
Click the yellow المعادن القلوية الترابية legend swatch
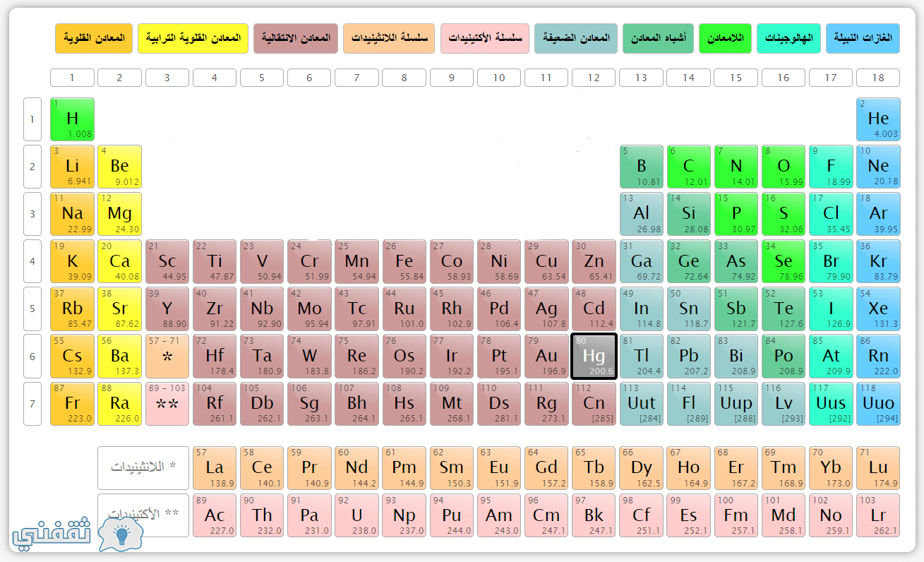pyautogui.click(x=193, y=38)
